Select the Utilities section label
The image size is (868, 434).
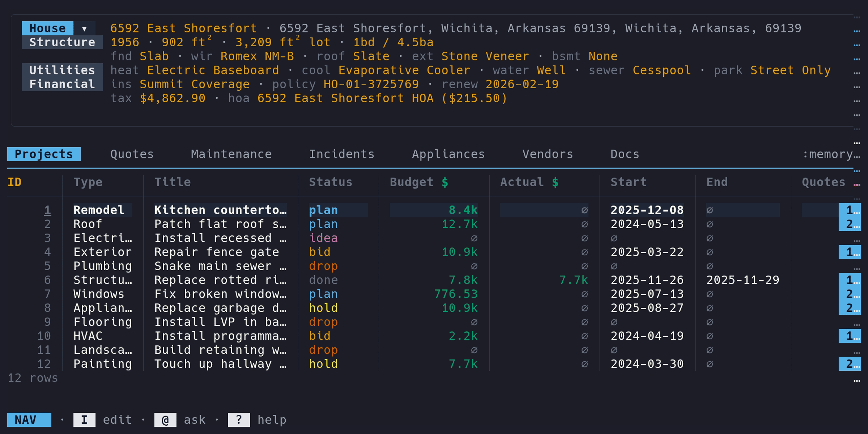point(62,70)
